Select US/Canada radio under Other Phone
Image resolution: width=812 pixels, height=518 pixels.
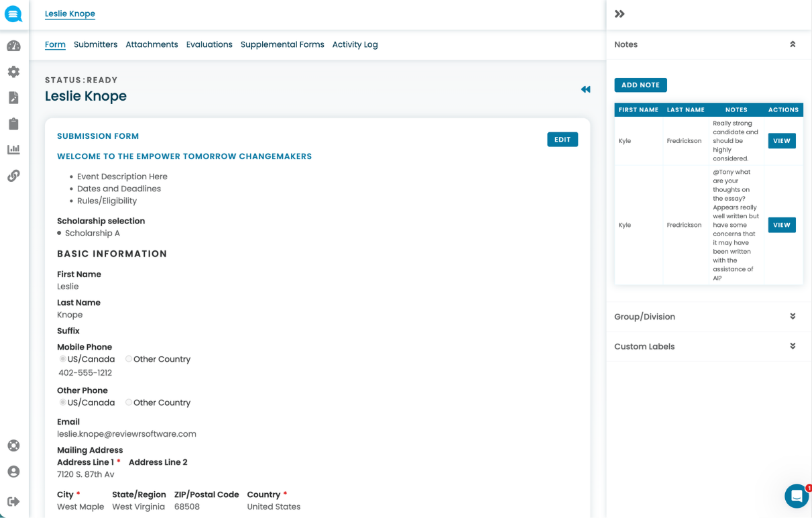[x=63, y=403]
